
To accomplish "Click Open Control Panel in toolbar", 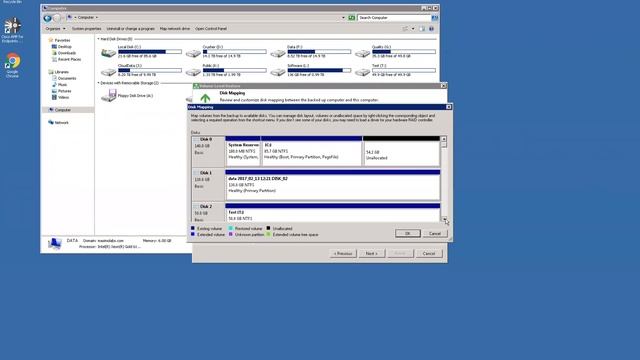I will click(211, 29).
